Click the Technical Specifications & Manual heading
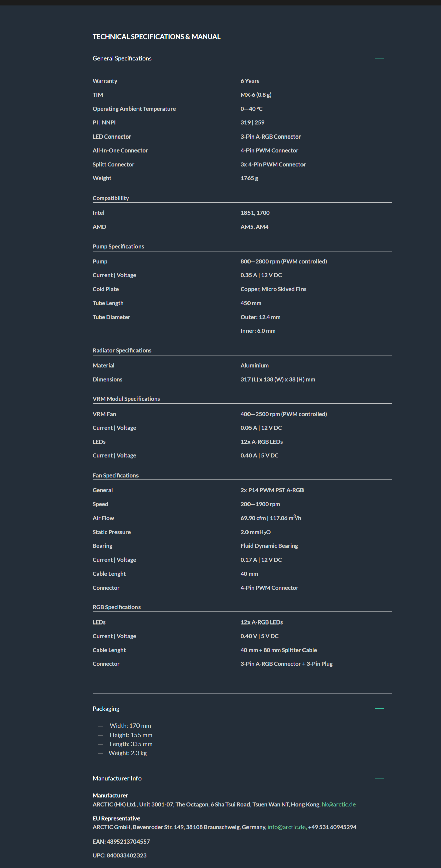Screen dimensions: 441x868 tap(156, 37)
